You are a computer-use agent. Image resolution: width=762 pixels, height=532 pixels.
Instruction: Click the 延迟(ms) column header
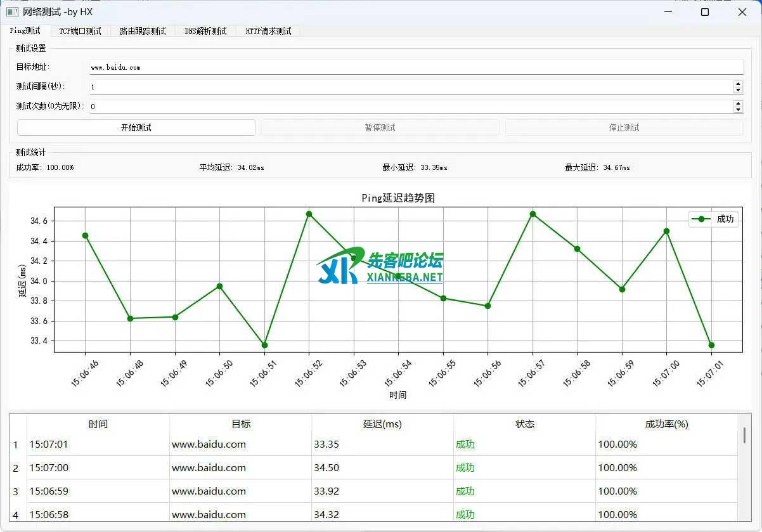click(x=382, y=424)
